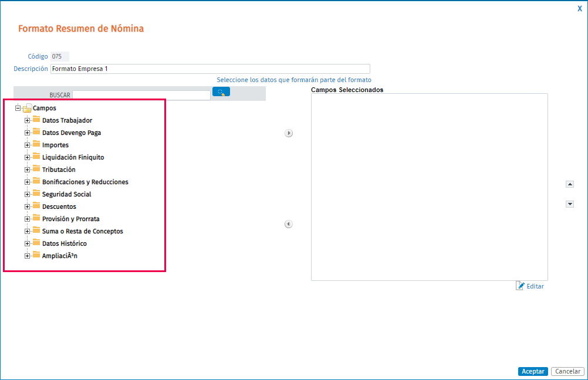Click the search magnifier button beside BUSCAR
Screen dimensions: 588x380
(x=221, y=92)
